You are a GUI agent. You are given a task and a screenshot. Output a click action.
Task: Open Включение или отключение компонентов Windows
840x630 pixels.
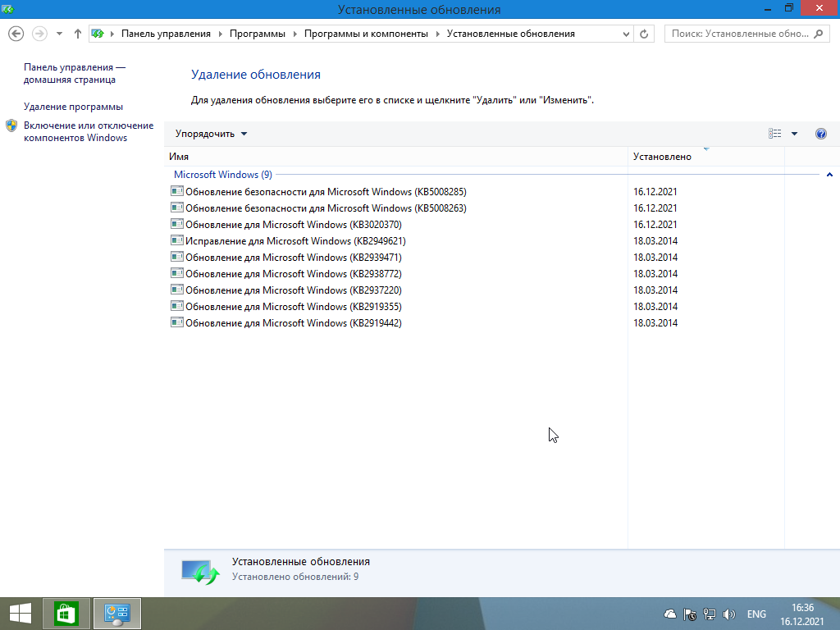tap(89, 131)
